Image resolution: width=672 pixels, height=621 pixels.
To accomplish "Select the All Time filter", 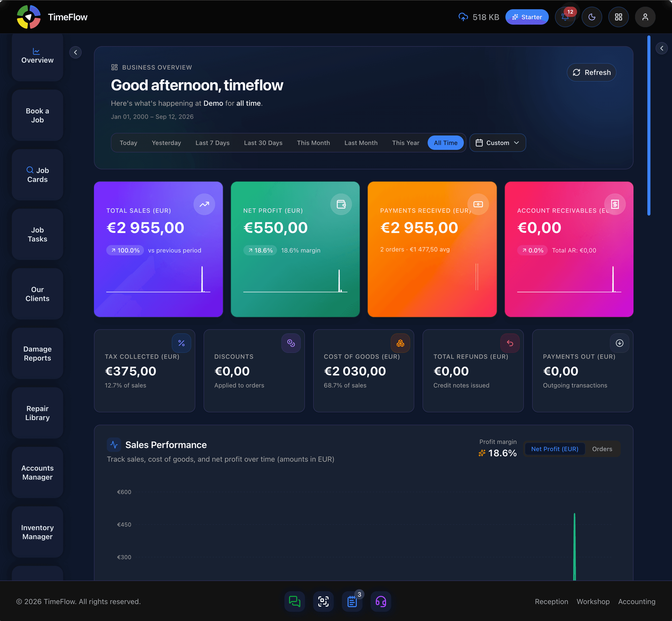I will 445,143.
